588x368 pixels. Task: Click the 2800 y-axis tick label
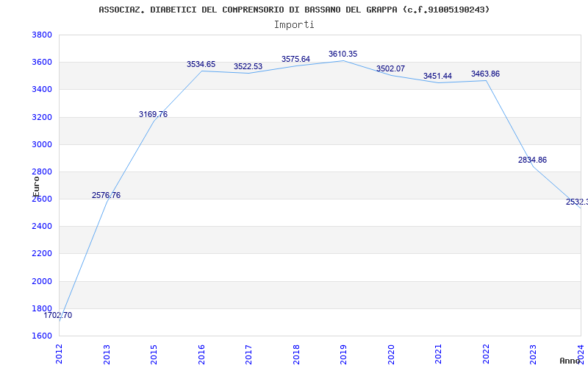point(42,172)
